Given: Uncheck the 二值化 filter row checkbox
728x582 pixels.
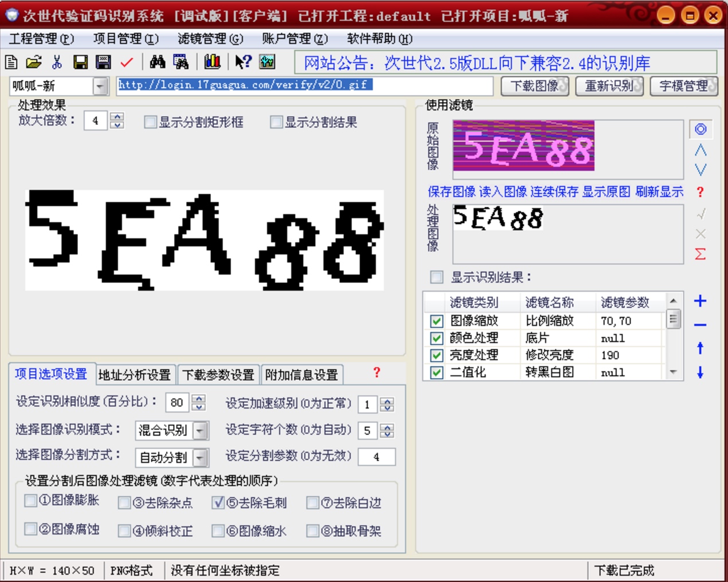Looking at the screenshot, I should point(436,372).
